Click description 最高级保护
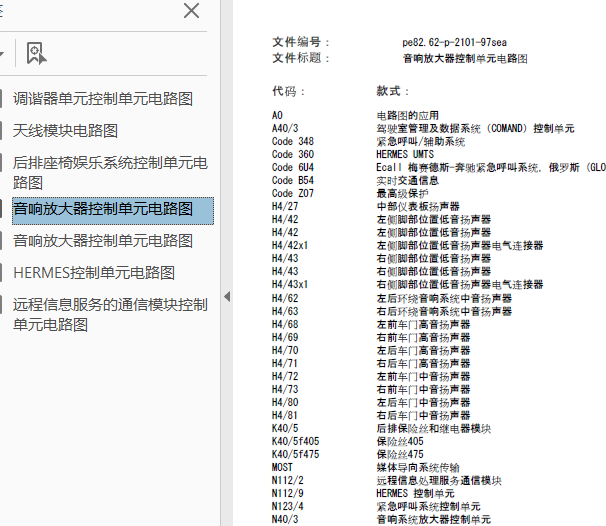The width and height of the screenshot is (606, 526). coord(402,193)
